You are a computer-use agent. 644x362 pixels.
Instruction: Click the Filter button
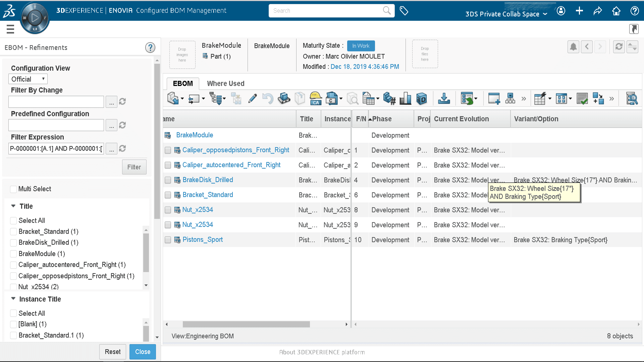134,167
